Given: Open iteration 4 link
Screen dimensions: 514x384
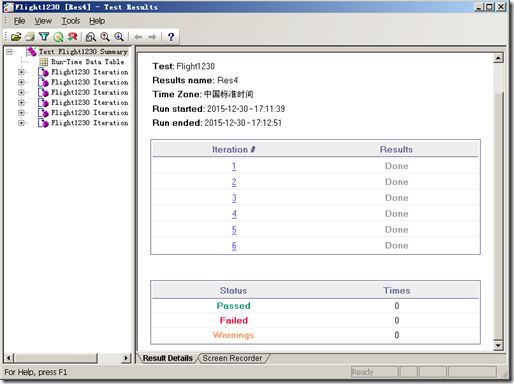Looking at the screenshot, I should coord(234,214).
